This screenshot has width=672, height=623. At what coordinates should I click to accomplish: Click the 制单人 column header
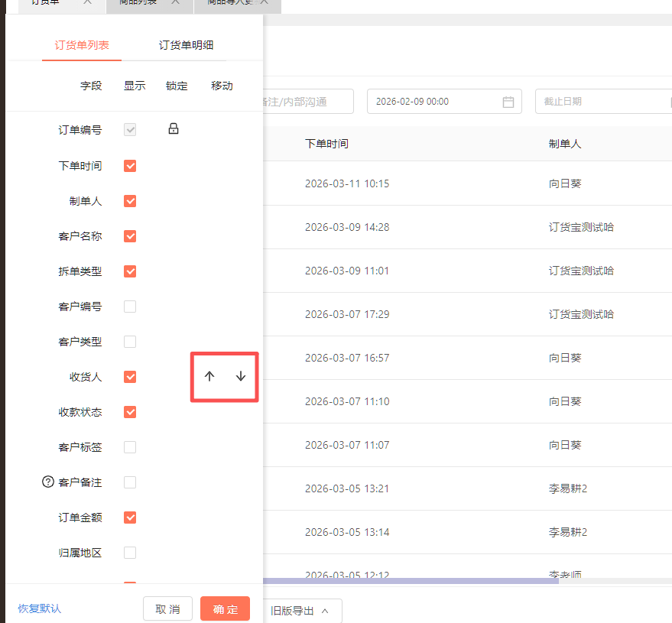point(565,144)
